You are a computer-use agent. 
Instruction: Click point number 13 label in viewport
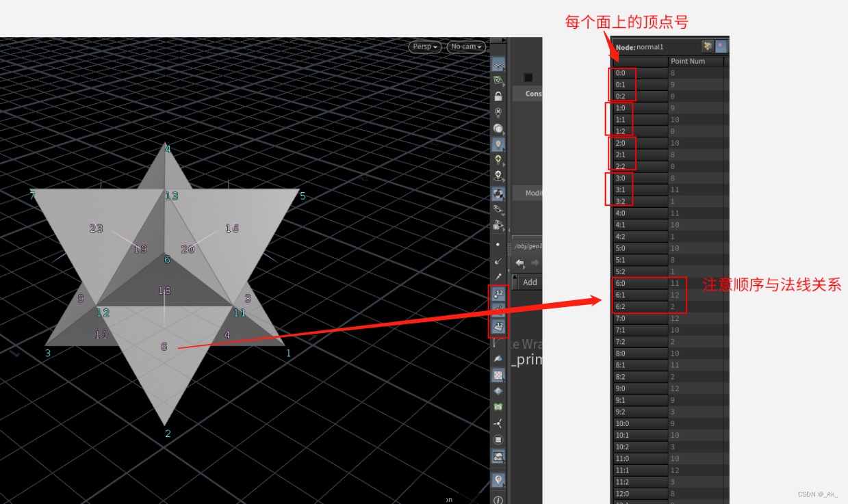click(x=171, y=196)
